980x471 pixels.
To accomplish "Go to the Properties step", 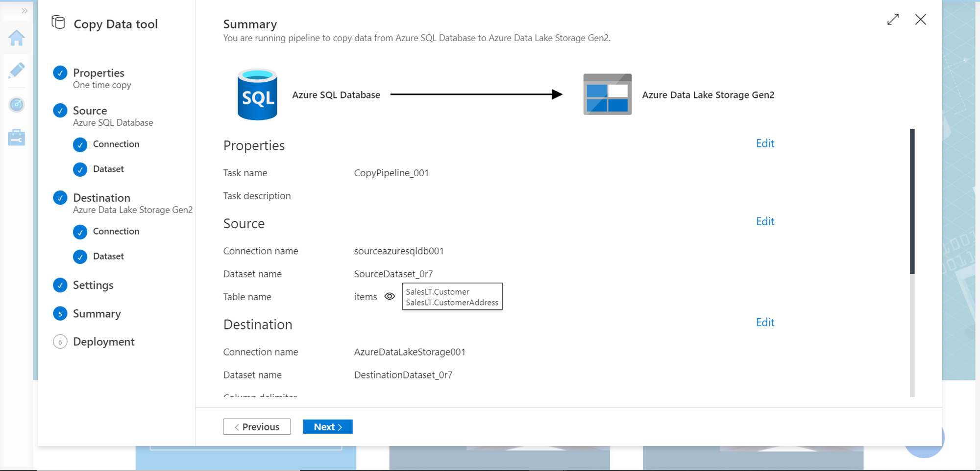I will [98, 72].
